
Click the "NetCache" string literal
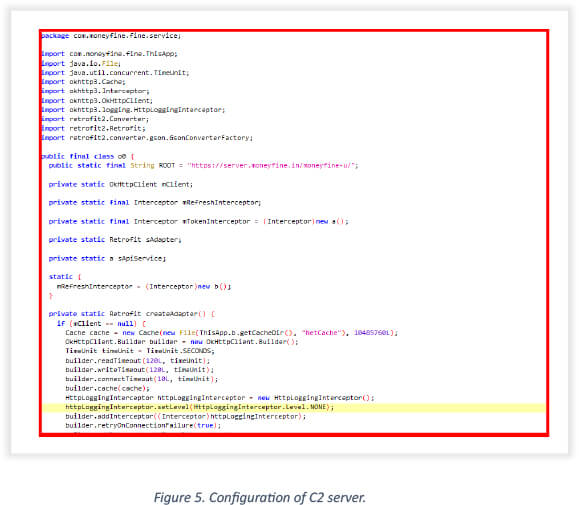pos(321,333)
